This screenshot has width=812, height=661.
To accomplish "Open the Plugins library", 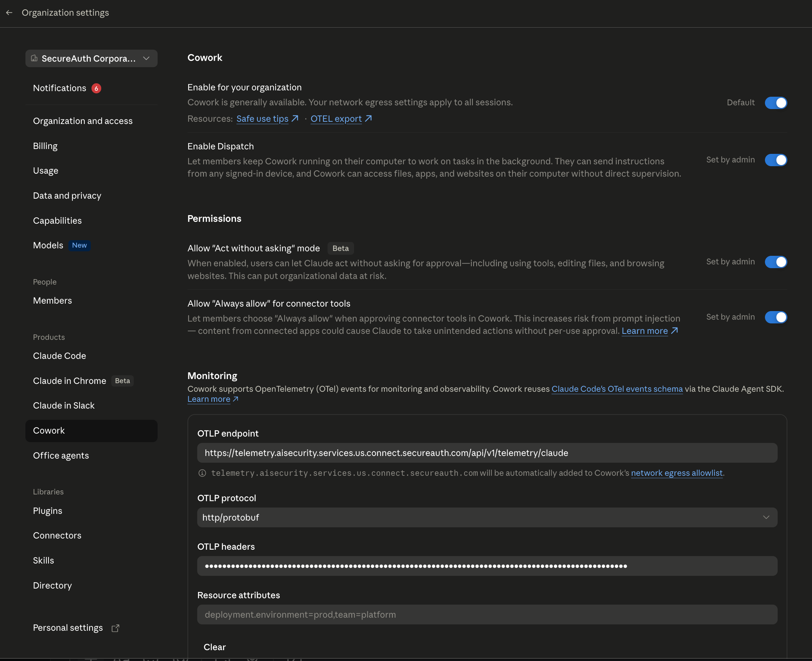I will 92,511.
